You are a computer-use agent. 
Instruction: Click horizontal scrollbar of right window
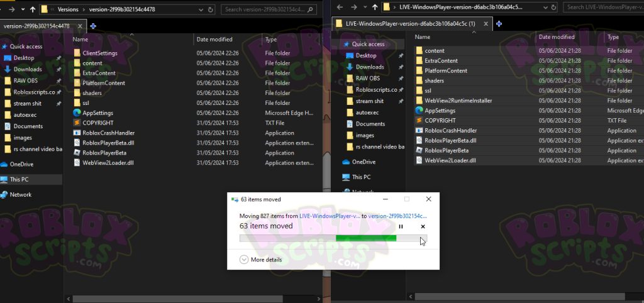(x=520, y=297)
